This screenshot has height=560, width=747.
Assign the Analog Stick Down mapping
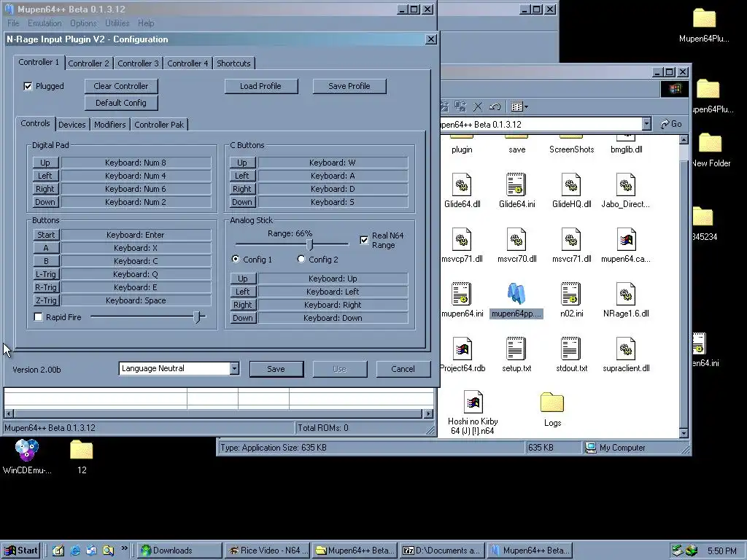243,318
